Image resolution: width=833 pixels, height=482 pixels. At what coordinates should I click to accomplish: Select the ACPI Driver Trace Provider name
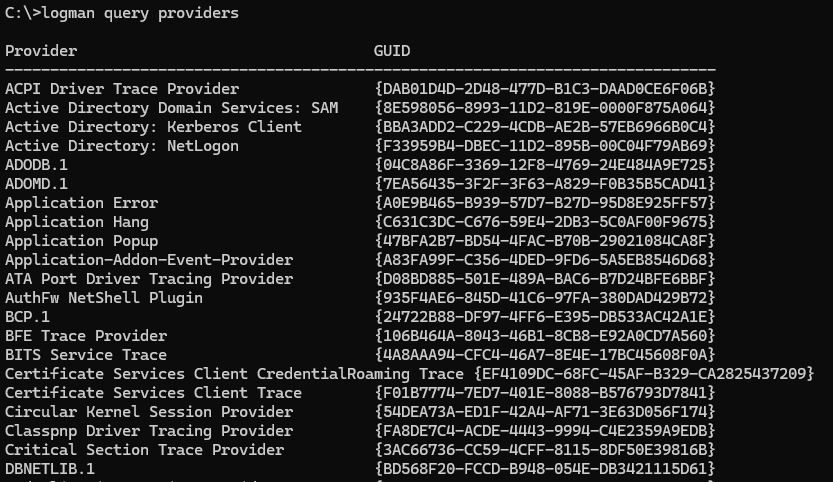pyautogui.click(x=122, y=89)
